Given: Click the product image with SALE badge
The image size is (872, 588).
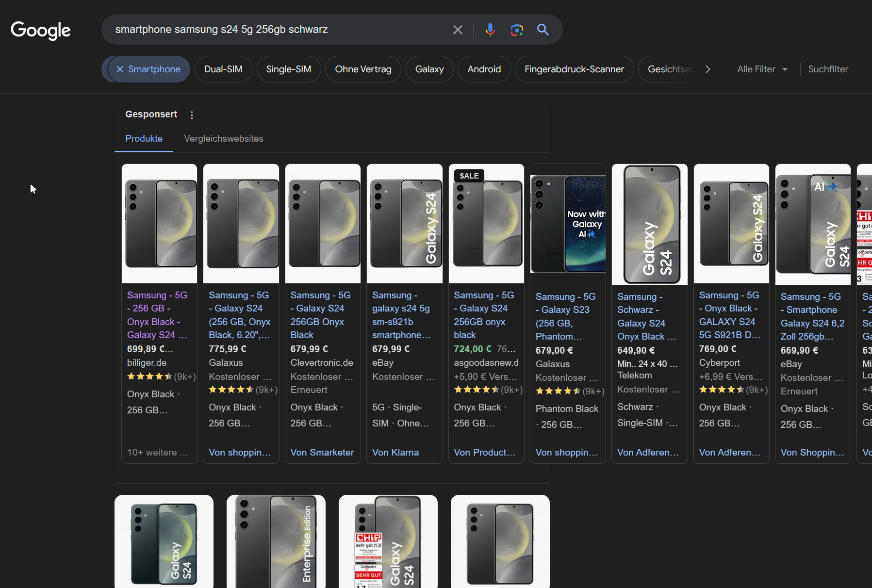Looking at the screenshot, I should coord(486,224).
